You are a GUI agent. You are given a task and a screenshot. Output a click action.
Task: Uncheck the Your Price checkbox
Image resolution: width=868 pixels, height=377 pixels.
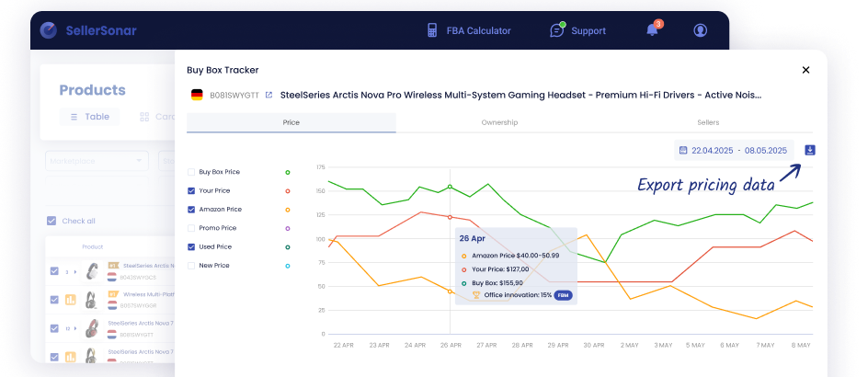191,191
